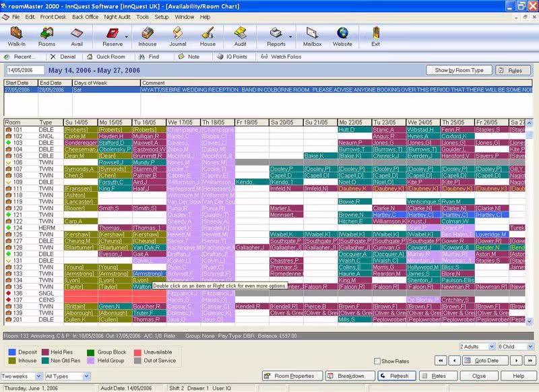Viewport: 539px width, 392px height.
Task: Click the Su 14/05 column header
Action: (x=80, y=123)
